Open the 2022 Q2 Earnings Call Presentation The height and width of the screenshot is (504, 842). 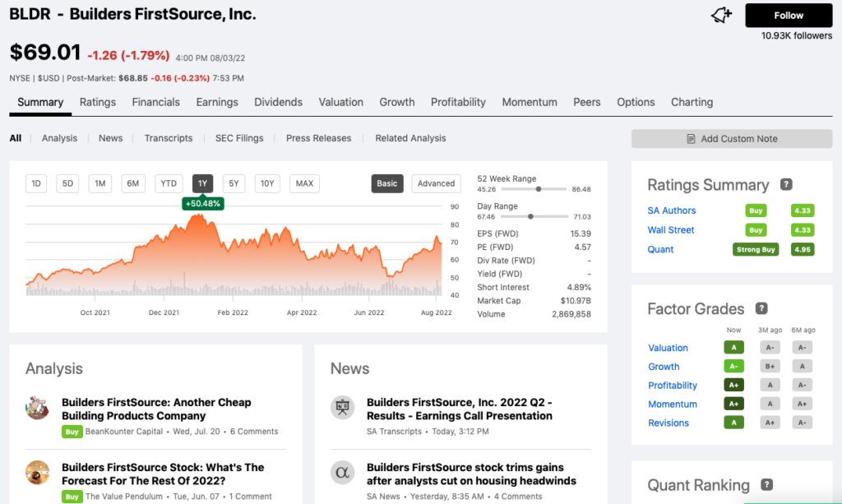point(460,409)
